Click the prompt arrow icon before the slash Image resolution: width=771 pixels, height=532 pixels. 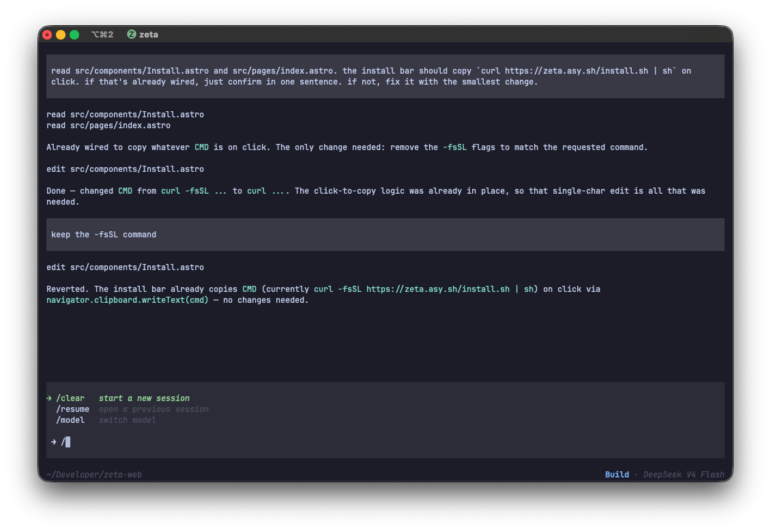[x=54, y=442]
